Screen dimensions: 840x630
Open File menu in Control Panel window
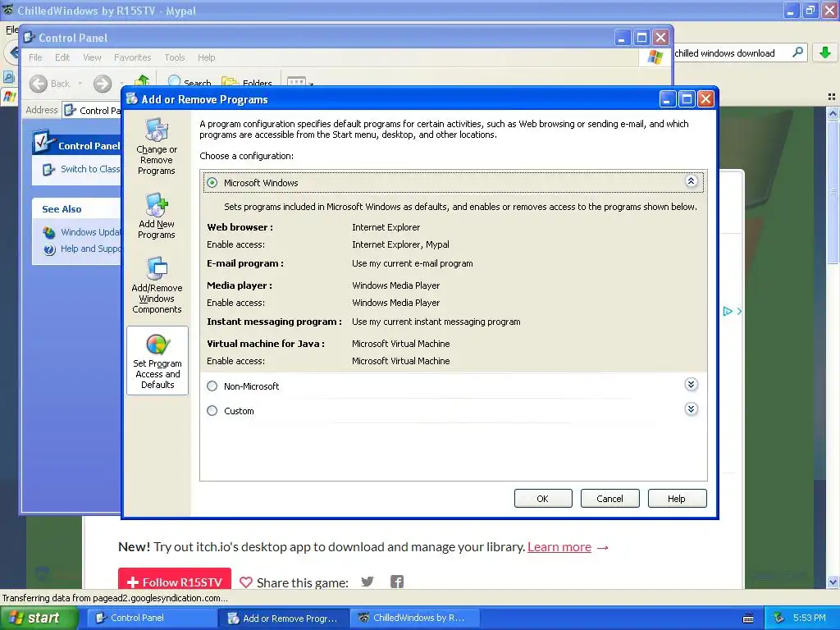click(x=35, y=57)
